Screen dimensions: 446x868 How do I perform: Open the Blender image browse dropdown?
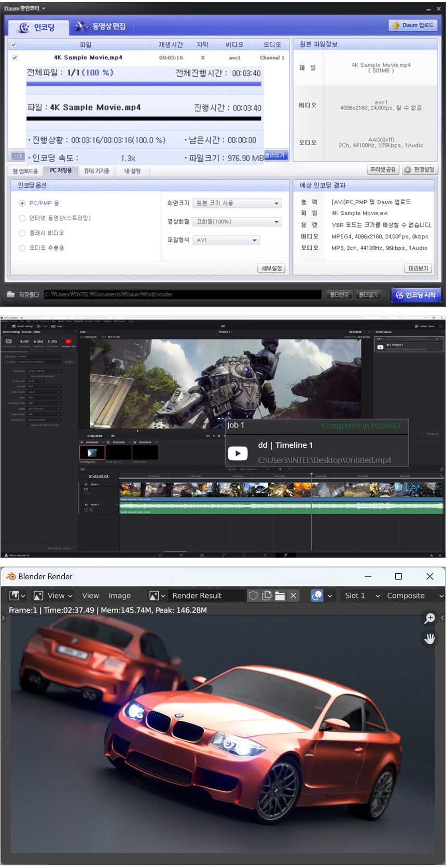(157, 595)
